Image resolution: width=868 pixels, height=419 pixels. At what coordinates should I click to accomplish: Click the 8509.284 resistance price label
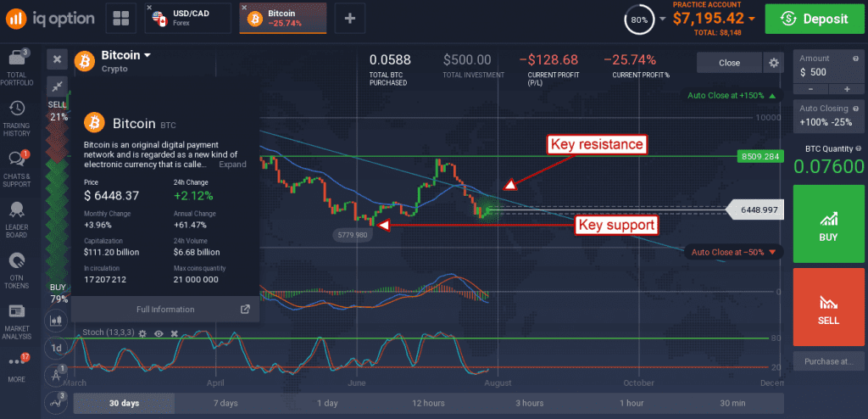tap(759, 156)
